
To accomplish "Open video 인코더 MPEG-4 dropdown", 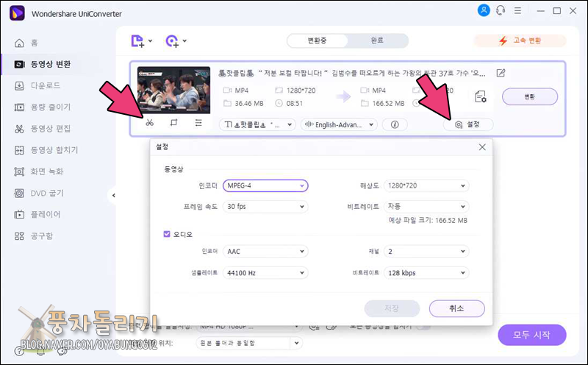I will (265, 185).
